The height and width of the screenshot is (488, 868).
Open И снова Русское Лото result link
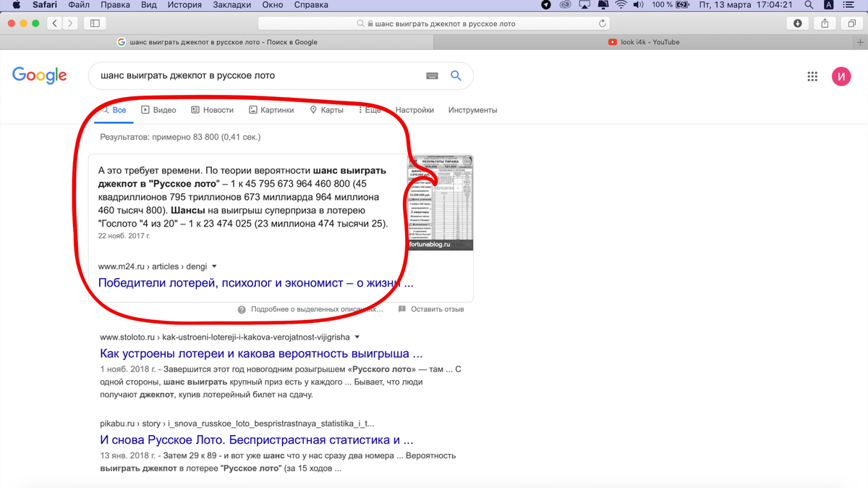[x=257, y=439]
